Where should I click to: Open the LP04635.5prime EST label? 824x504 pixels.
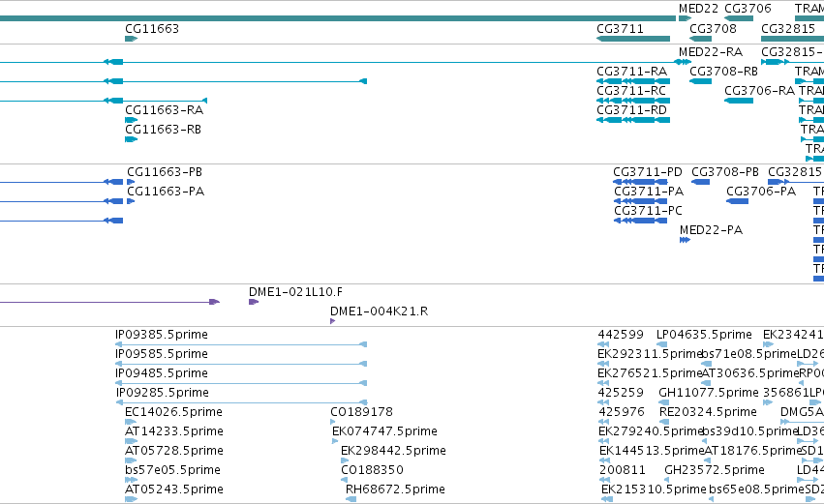click(x=704, y=335)
